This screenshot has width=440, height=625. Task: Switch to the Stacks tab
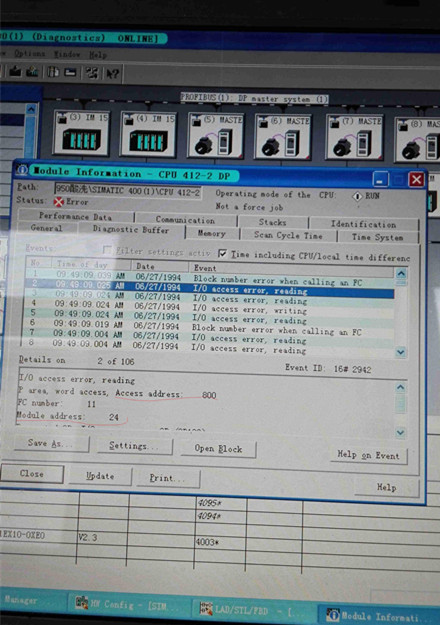click(273, 222)
